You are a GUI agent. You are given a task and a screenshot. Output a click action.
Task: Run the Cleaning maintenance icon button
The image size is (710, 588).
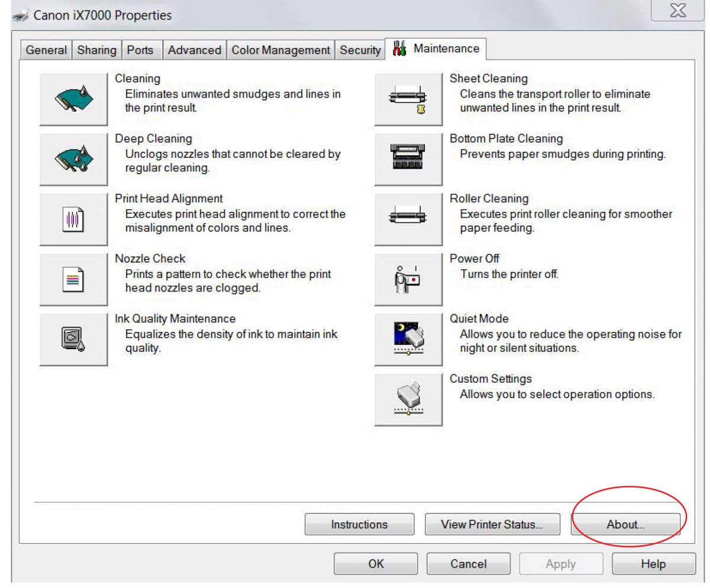coord(73,99)
